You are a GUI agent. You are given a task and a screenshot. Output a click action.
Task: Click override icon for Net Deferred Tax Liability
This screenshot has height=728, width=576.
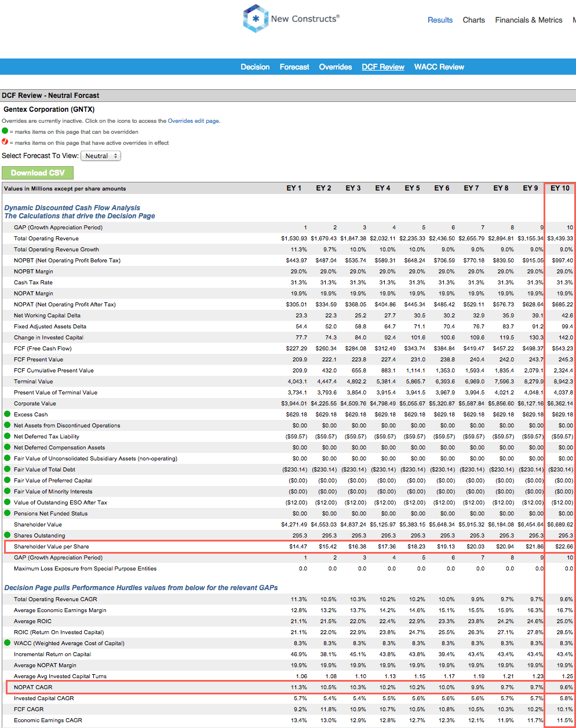7,436
